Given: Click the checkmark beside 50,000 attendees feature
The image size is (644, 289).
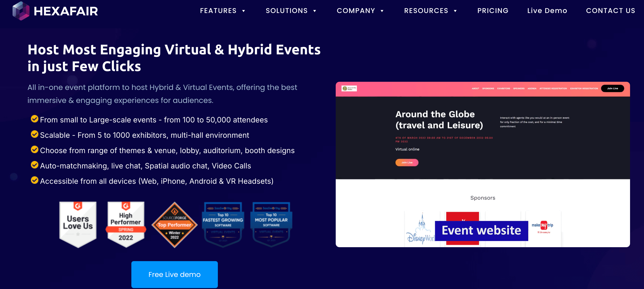Looking at the screenshot, I should click(34, 119).
